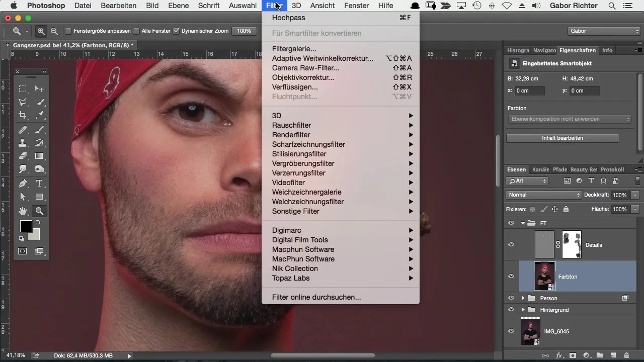Select the Crop tool
Screen dimensions: 644x362
pyautogui.click(x=23, y=116)
